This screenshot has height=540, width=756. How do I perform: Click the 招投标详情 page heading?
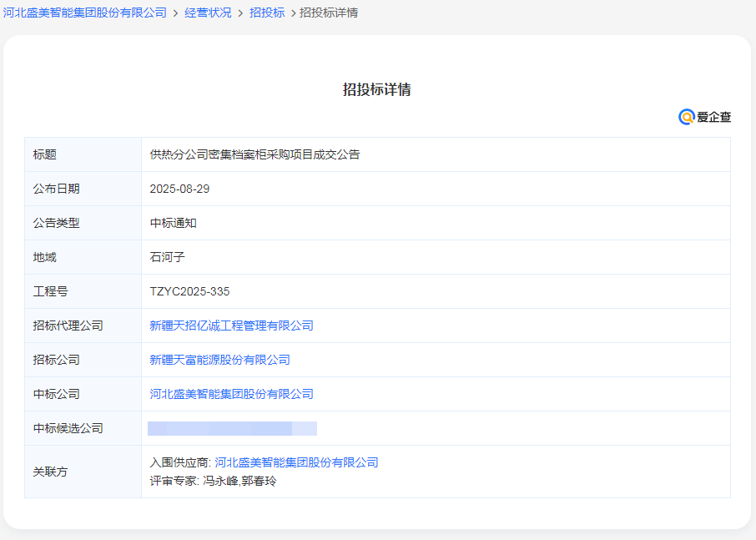pos(378,88)
